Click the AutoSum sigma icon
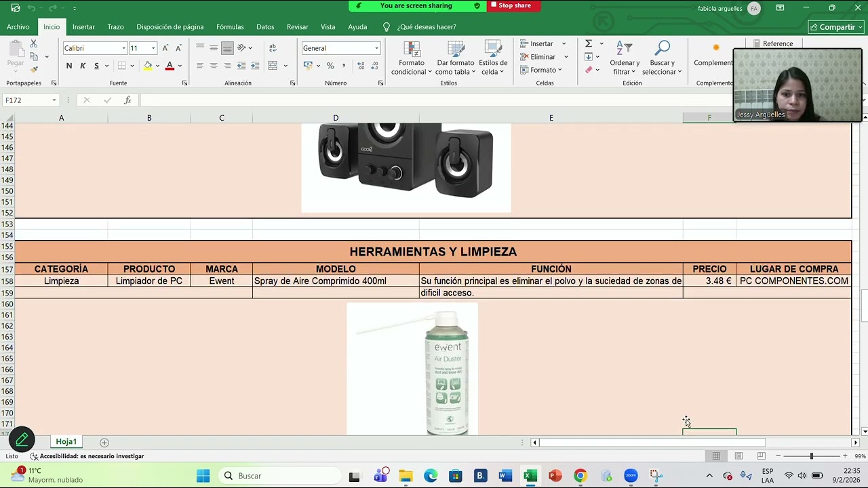The image size is (868, 488). point(589,43)
